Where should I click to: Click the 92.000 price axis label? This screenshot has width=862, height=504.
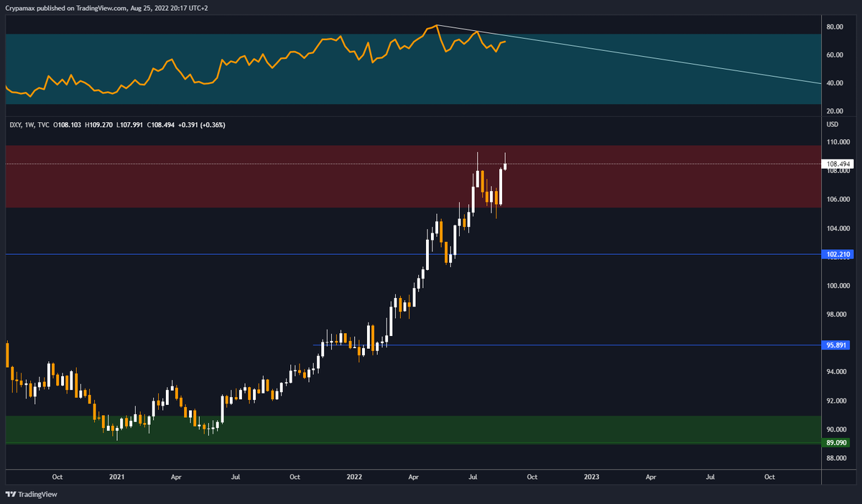pos(837,401)
